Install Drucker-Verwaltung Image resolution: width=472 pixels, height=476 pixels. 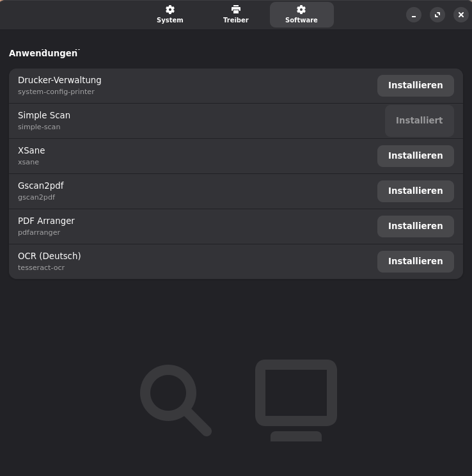tap(415, 86)
